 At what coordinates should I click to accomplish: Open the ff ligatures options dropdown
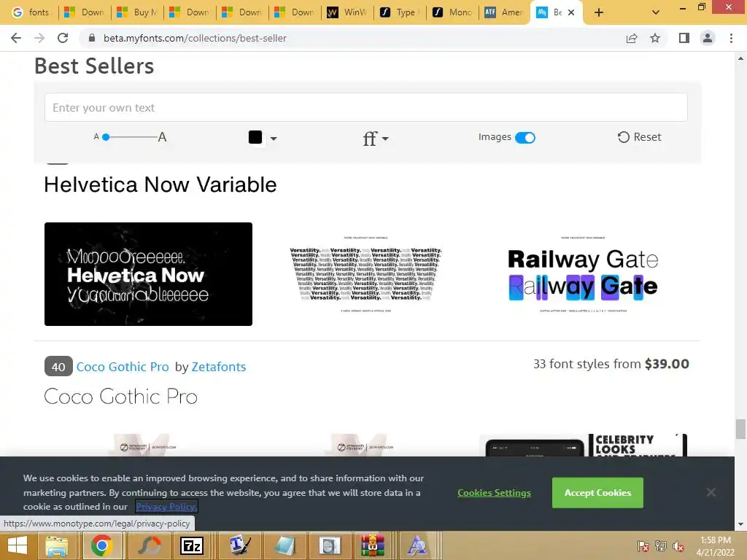(376, 139)
